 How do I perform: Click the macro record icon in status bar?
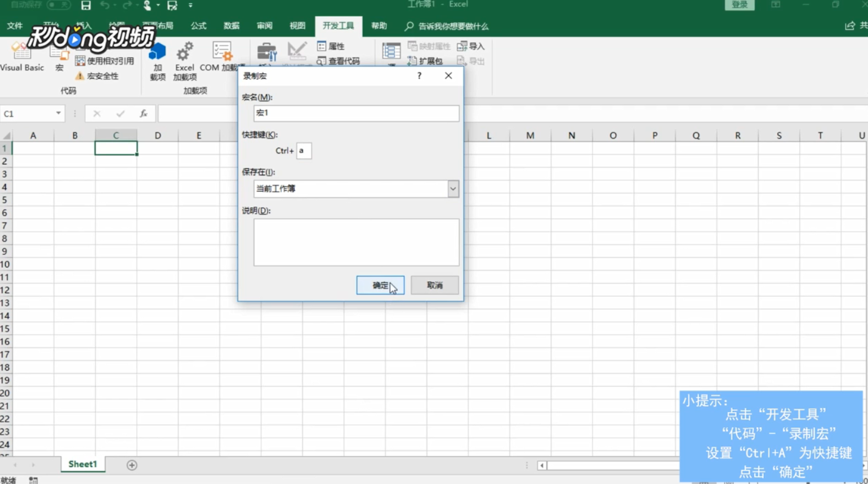click(x=33, y=480)
